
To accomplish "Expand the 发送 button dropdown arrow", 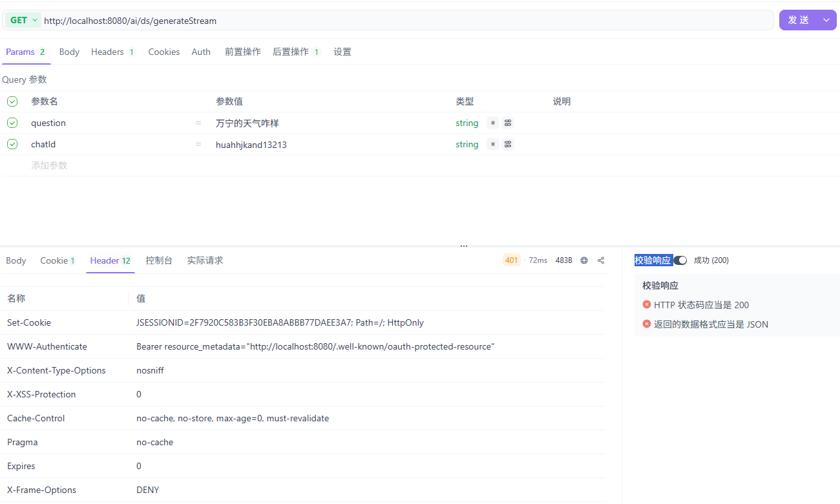I will pyautogui.click(x=826, y=20).
